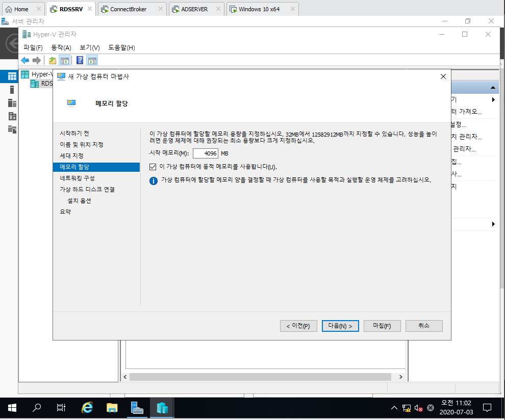Screen dimensions: 505x420
Task: Toggle the action pane toolbar icon
Action: pos(92,60)
